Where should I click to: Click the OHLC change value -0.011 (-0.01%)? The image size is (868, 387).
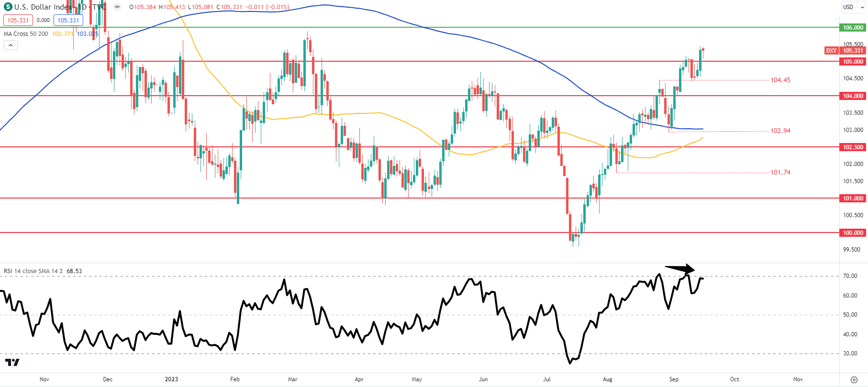pyautogui.click(x=267, y=7)
